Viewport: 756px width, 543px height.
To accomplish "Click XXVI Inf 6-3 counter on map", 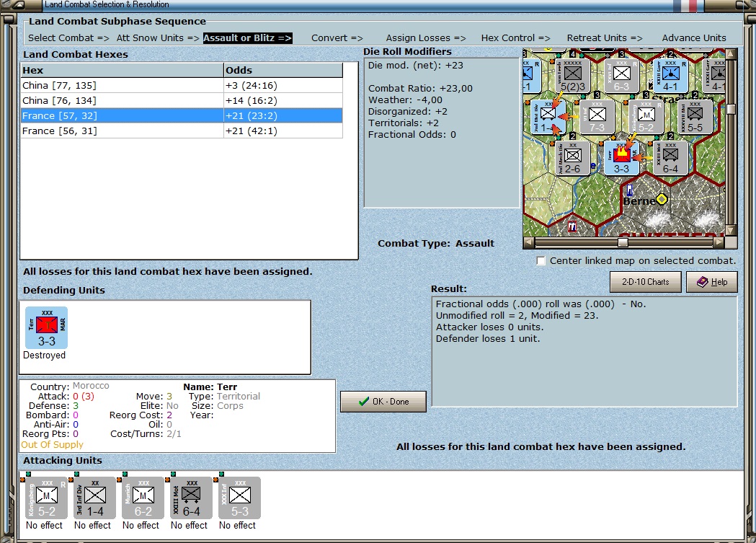I will [x=621, y=76].
